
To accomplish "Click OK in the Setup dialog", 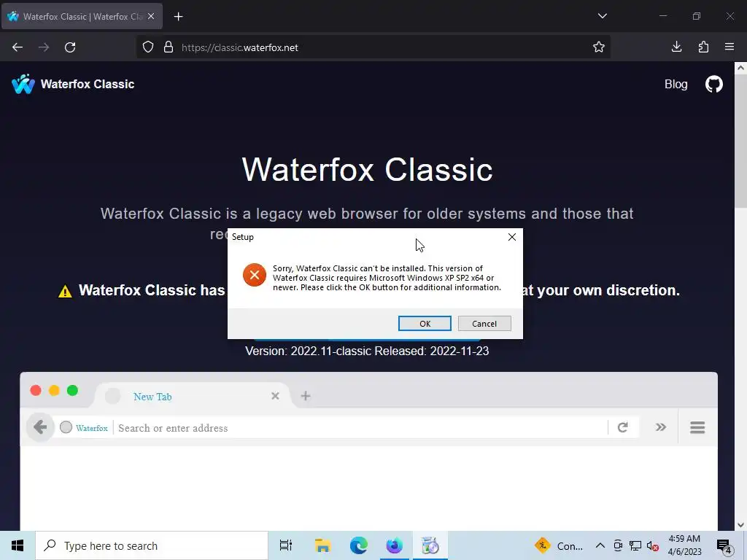I will [x=425, y=323].
